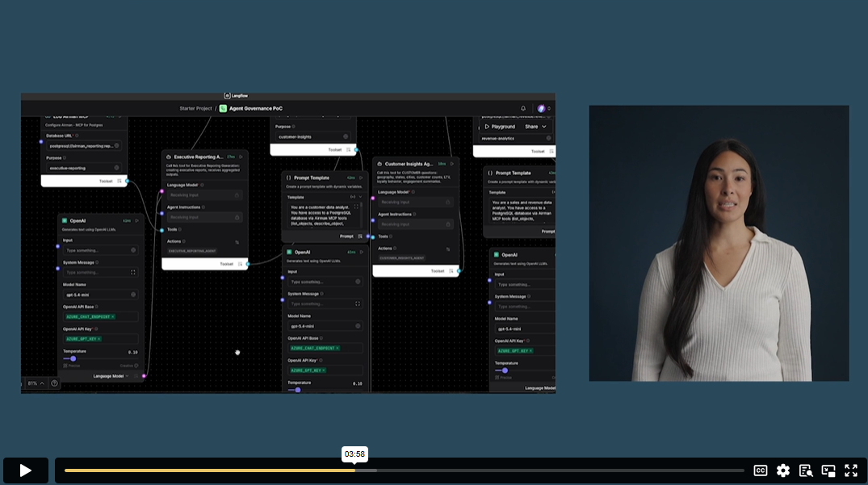Click Toolset output icon on customer-insights MCP node
Viewport: 868px width, 485px height.
(x=348, y=150)
